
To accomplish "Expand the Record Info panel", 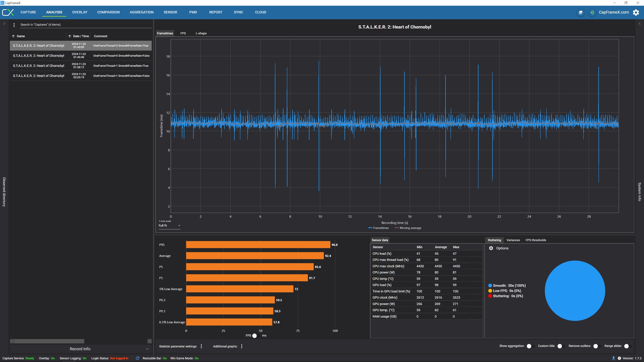I will pyautogui.click(x=80, y=349).
